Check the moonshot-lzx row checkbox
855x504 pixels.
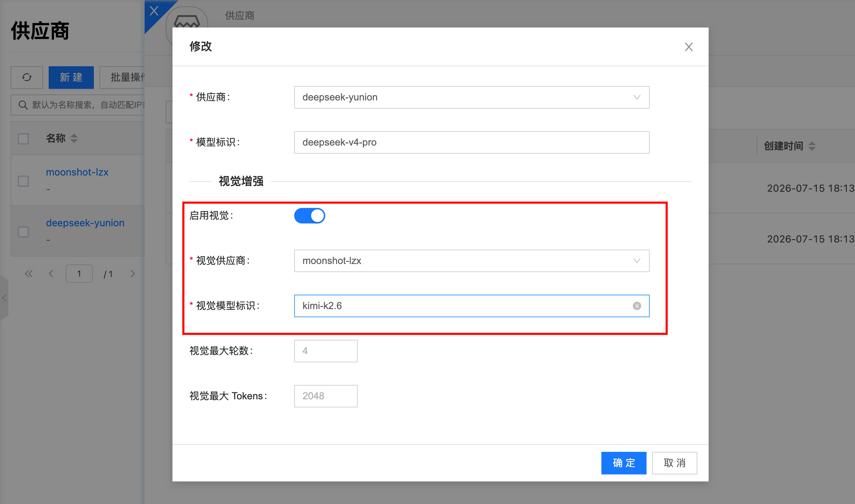(x=23, y=181)
